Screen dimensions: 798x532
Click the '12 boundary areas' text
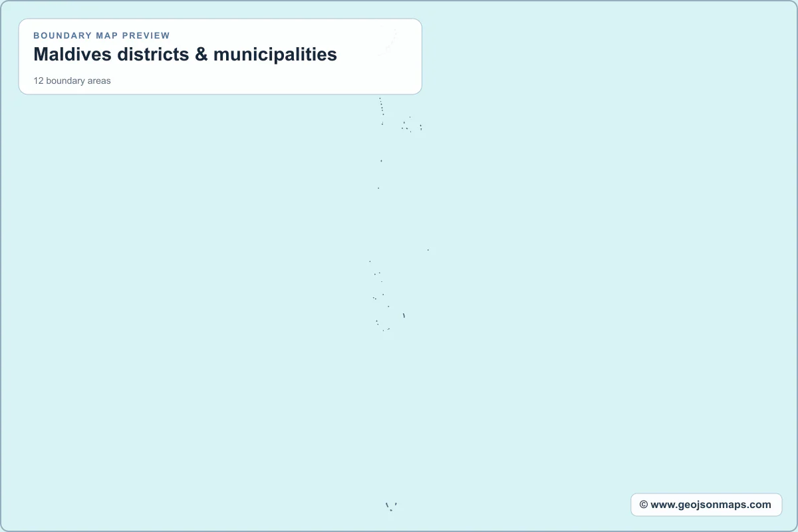click(x=72, y=81)
